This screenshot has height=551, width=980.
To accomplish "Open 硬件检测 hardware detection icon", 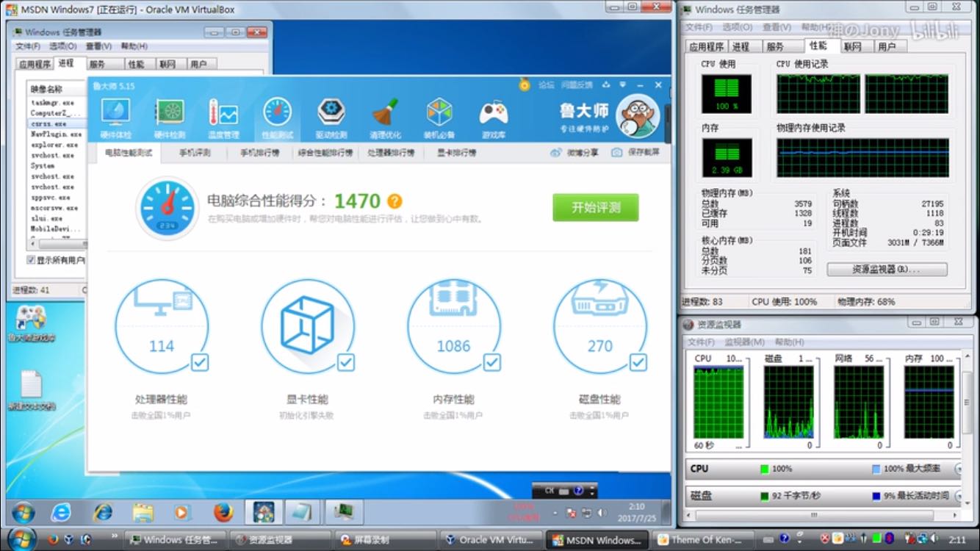I will pyautogui.click(x=170, y=118).
